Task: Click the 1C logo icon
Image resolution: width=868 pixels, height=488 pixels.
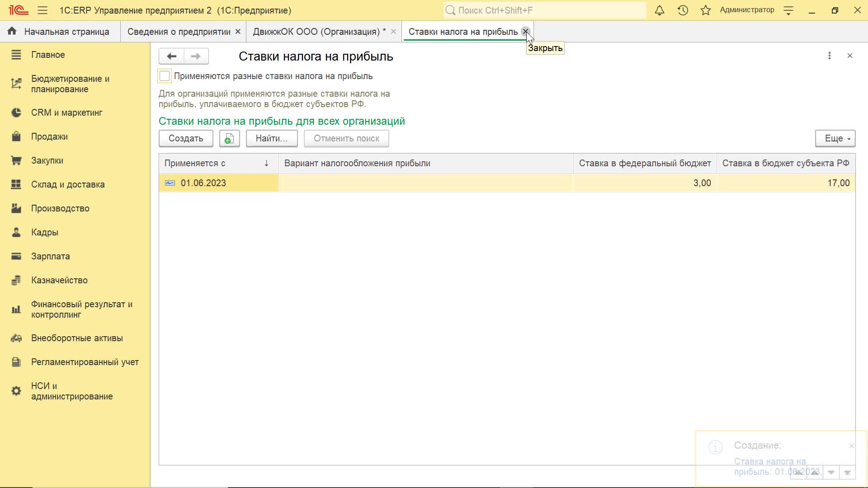Action: click(x=19, y=10)
